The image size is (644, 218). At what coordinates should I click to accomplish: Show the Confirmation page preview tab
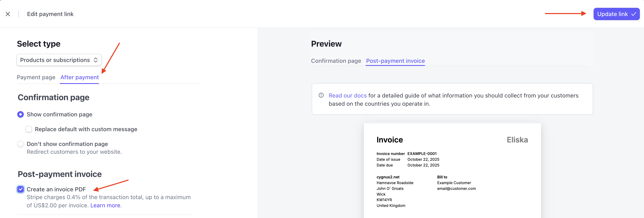(336, 61)
